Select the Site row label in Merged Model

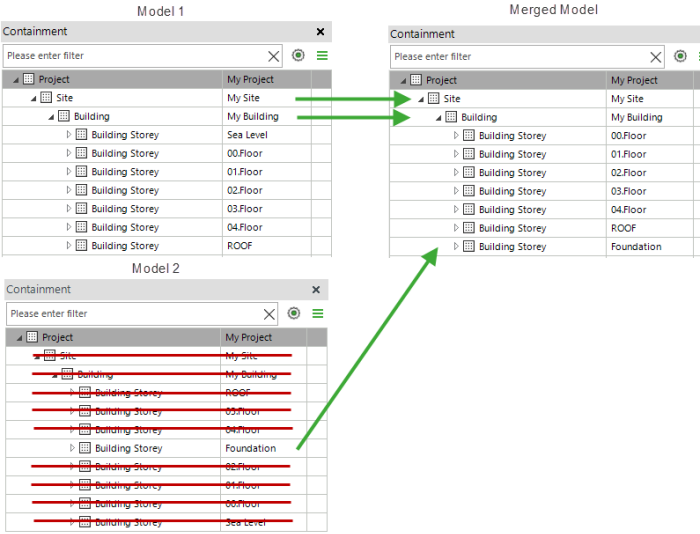click(452, 99)
